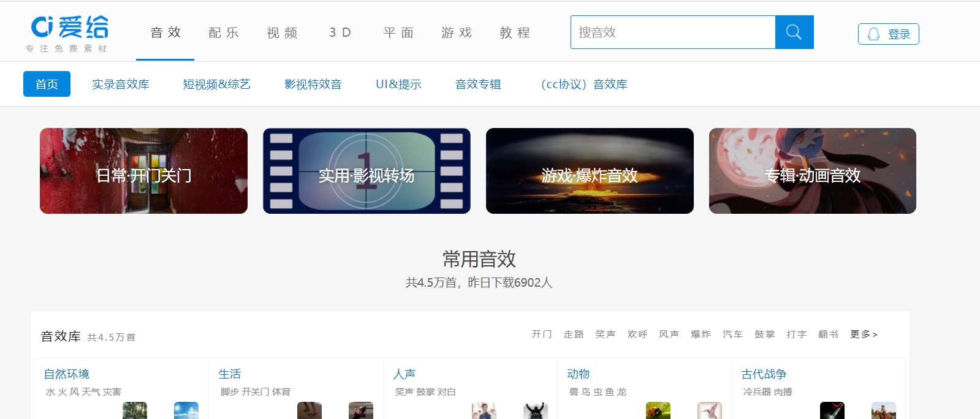Open the 实录音效库 submenu link

(x=121, y=85)
